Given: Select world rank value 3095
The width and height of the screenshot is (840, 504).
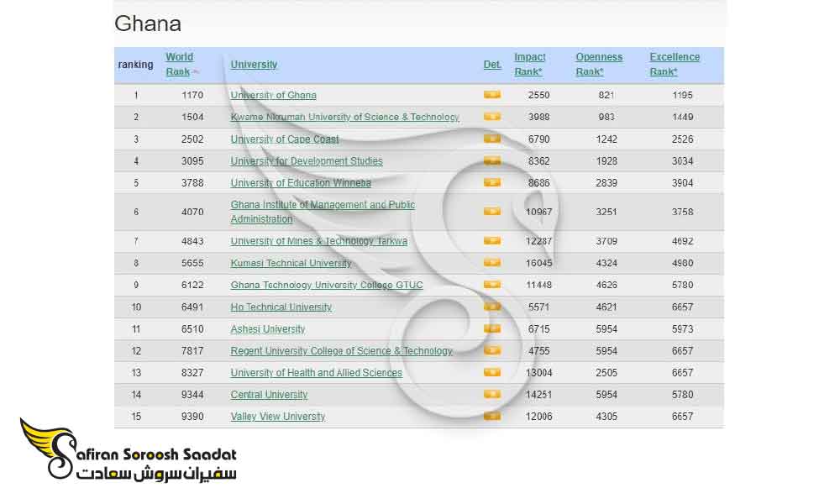Looking at the screenshot, I should [x=192, y=160].
